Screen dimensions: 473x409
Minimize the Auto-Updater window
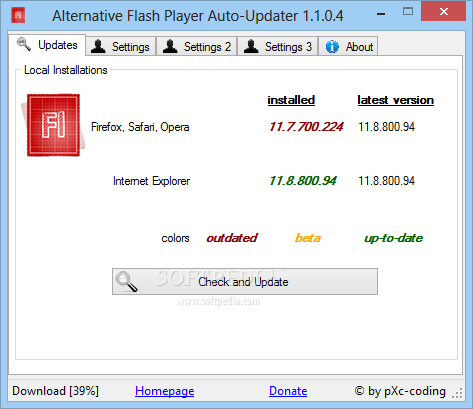point(381,14)
